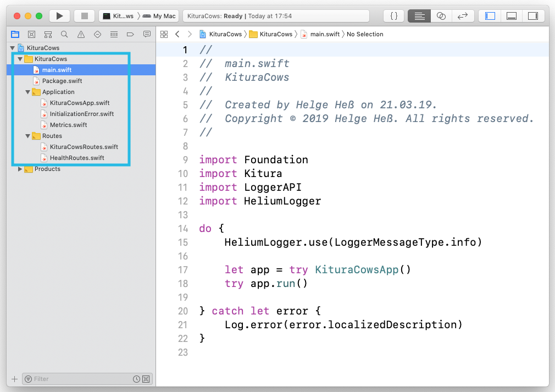This screenshot has width=555, height=392.
Task: Choose the My Mac run destination
Action: click(159, 16)
